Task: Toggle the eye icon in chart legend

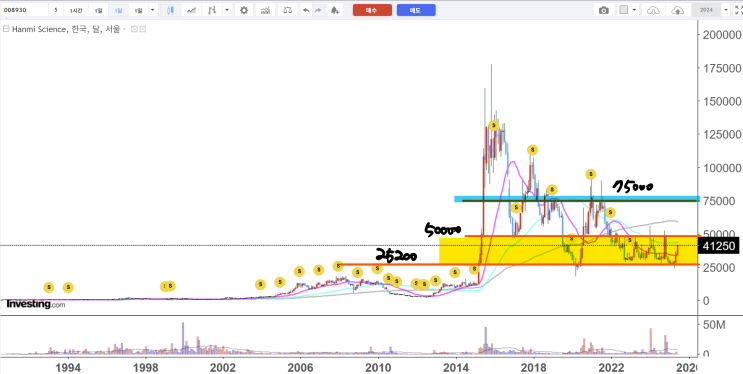Action: point(134,29)
